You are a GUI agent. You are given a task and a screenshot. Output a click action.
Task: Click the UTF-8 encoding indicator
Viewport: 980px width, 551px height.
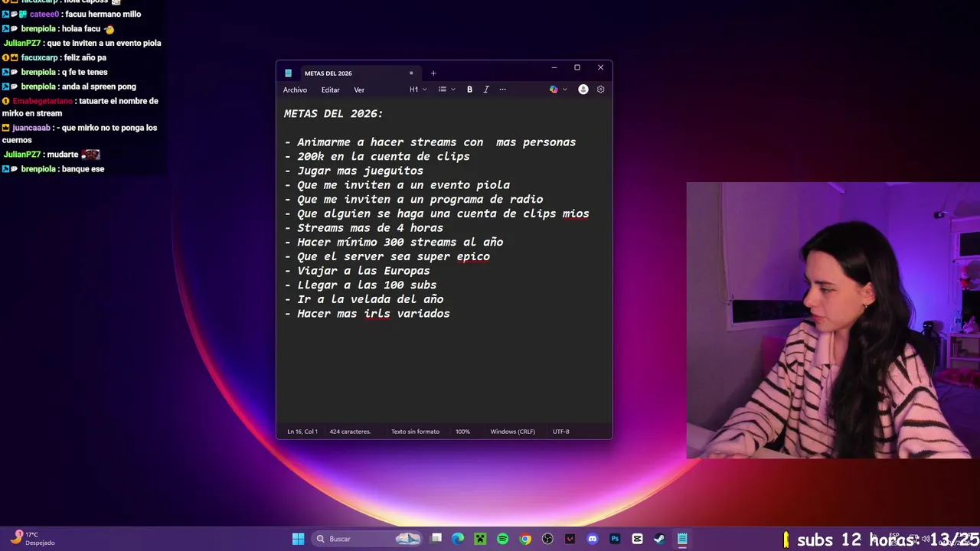[561, 432]
